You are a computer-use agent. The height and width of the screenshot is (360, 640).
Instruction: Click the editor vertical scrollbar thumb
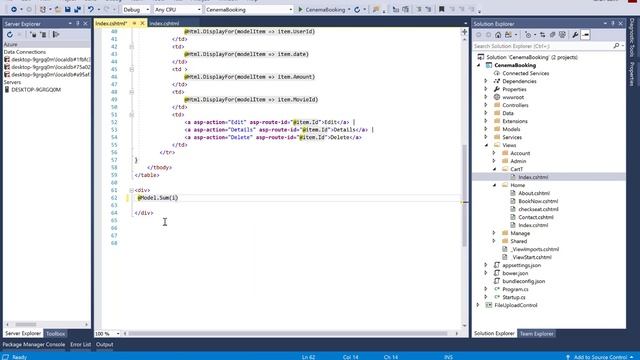click(x=464, y=196)
